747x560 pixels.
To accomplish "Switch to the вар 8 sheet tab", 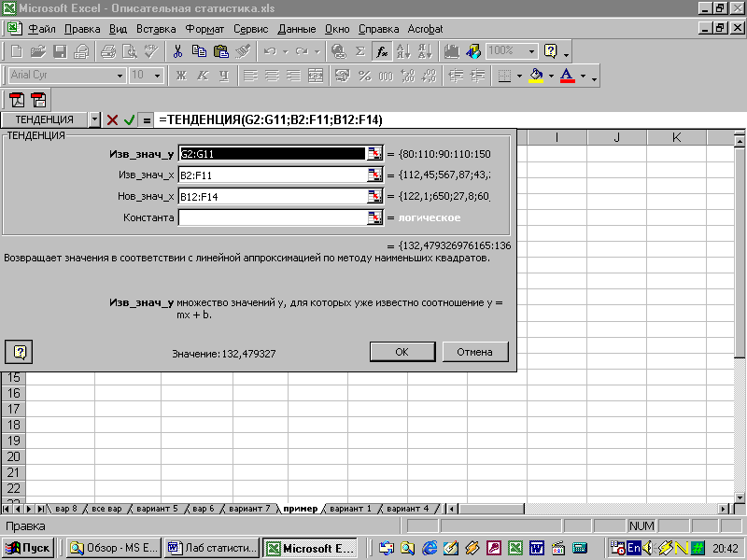I will [65, 509].
